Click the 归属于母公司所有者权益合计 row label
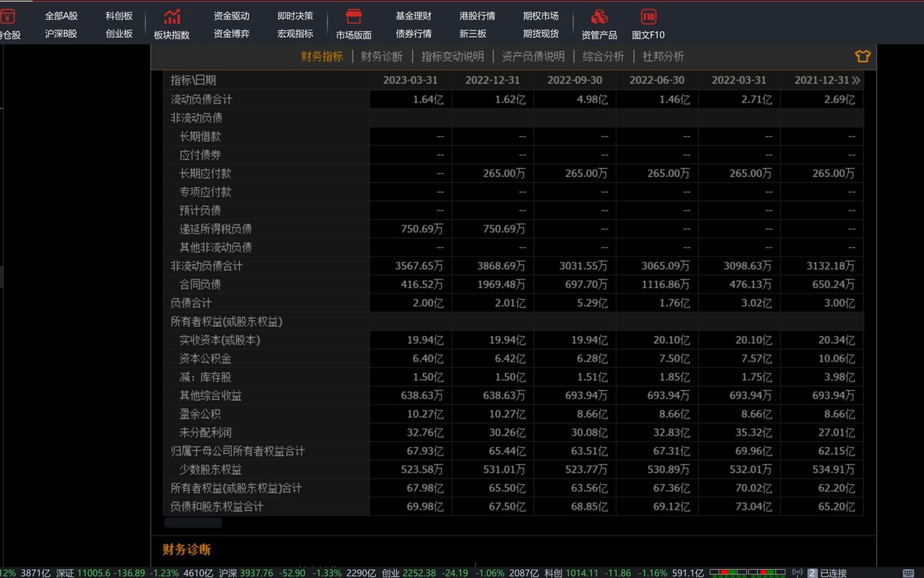The image size is (924, 578). tap(237, 451)
